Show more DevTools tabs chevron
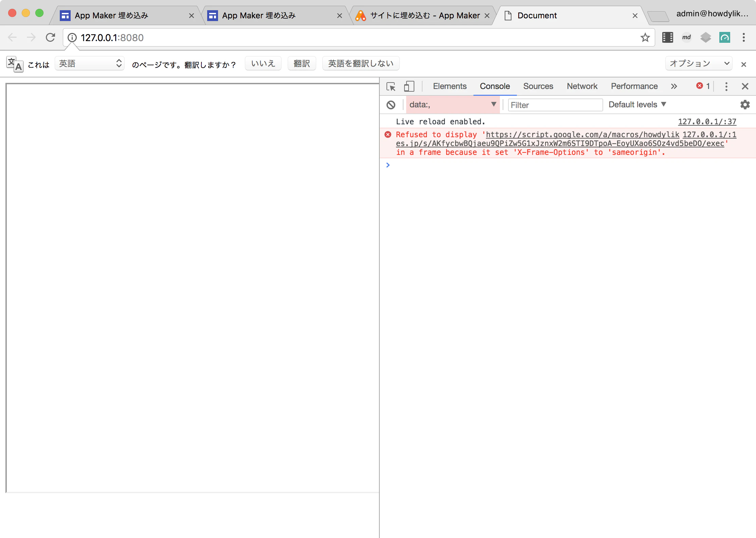 coord(674,86)
